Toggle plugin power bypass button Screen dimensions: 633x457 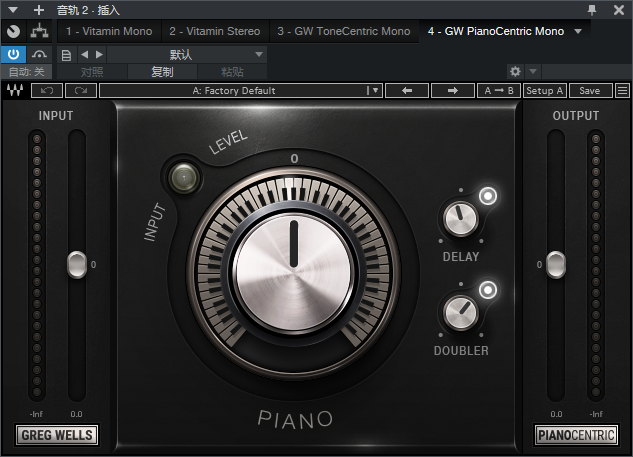13,54
